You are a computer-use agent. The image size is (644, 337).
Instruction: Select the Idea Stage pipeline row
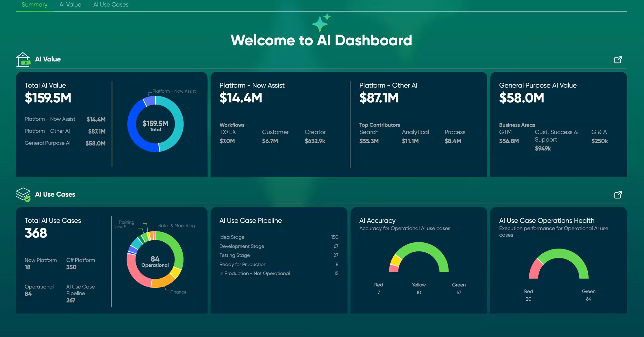point(232,237)
